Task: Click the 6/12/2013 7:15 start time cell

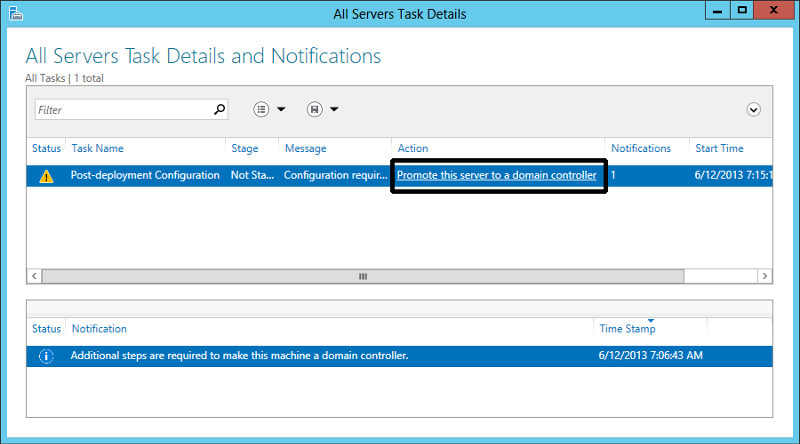Action: [733, 175]
